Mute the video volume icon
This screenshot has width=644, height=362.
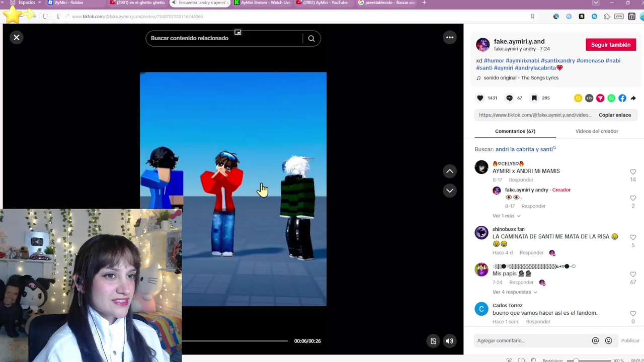tap(449, 341)
